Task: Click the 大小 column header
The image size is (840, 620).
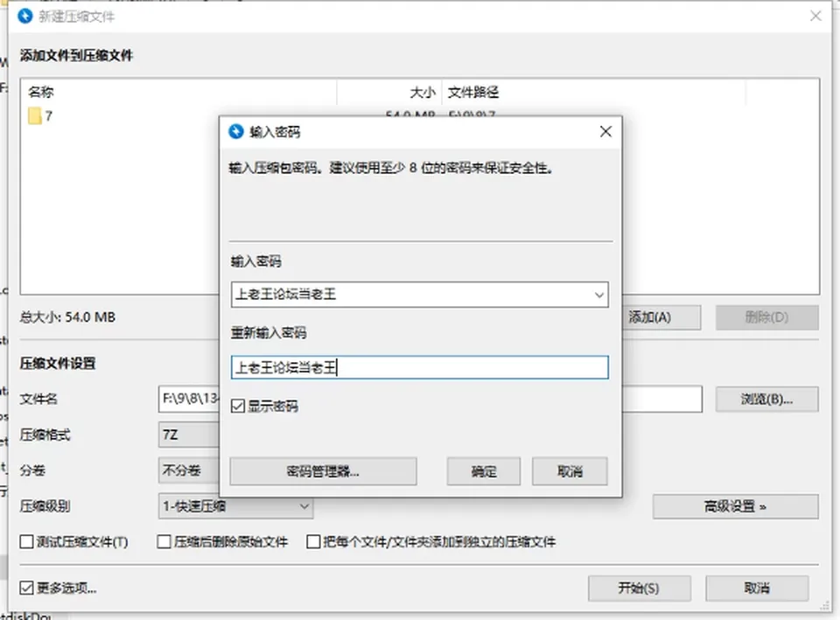Action: 389,92
